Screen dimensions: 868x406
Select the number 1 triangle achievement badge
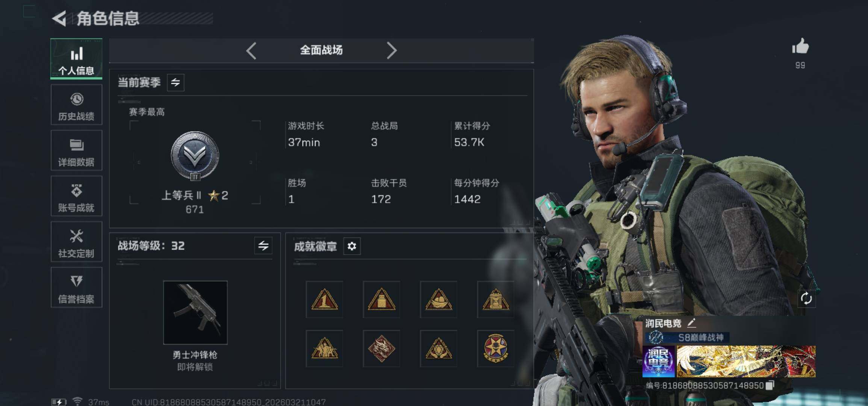pos(324,300)
